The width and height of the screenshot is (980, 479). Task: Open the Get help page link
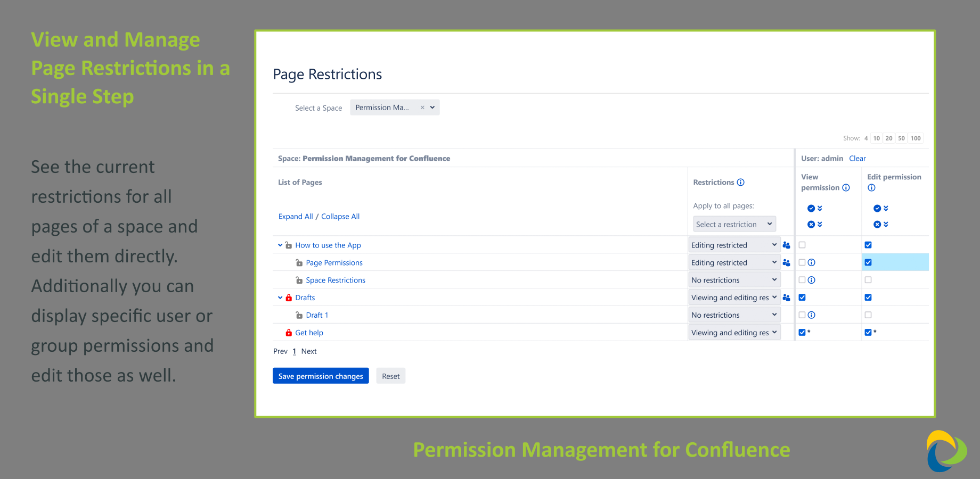309,333
